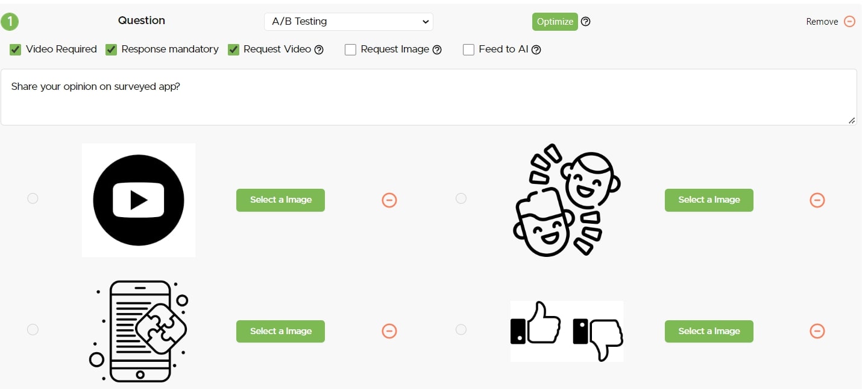This screenshot has width=868, height=389.
Task: Remove the YouTube play image option
Action: pyautogui.click(x=389, y=200)
